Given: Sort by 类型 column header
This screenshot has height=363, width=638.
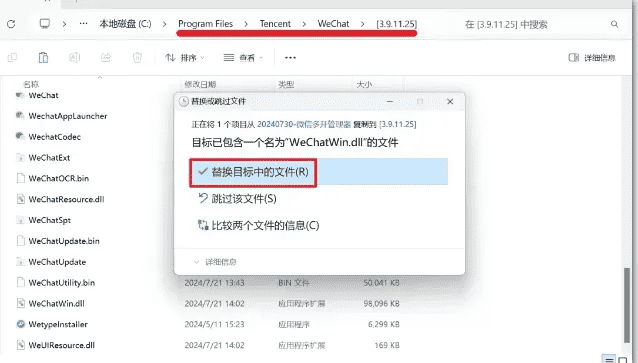Looking at the screenshot, I should [286, 84].
